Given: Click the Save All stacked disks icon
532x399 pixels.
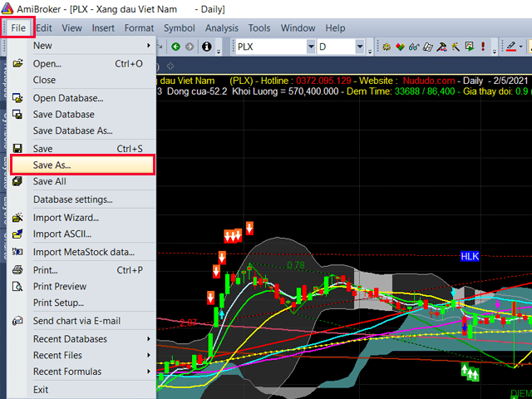Looking at the screenshot, I should [x=17, y=181].
